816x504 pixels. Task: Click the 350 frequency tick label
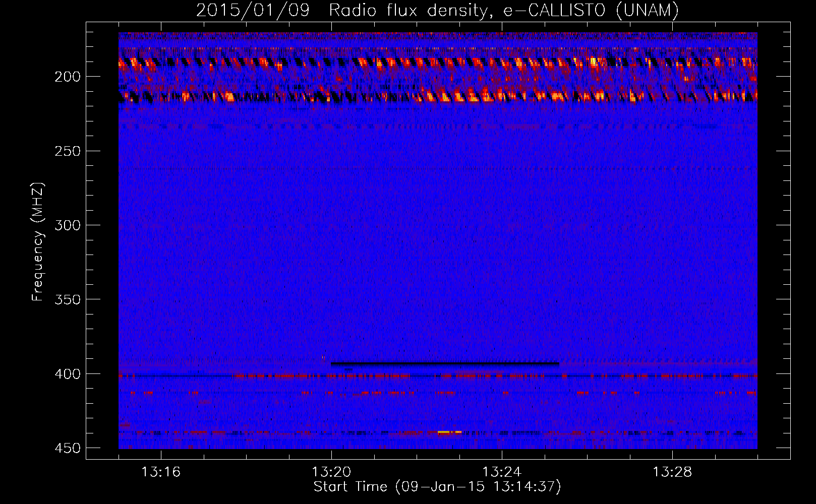point(68,299)
